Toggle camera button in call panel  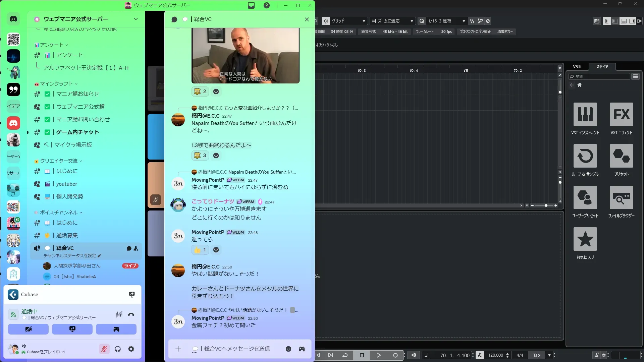coord(28,329)
